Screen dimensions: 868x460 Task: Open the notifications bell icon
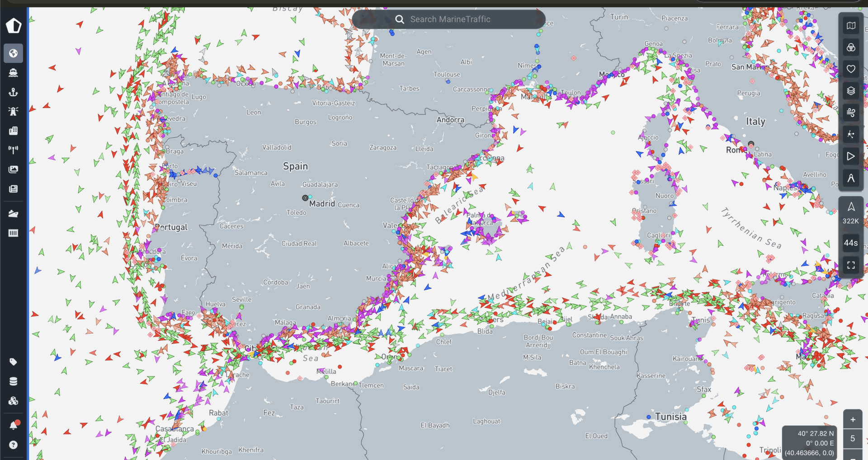tap(13, 425)
